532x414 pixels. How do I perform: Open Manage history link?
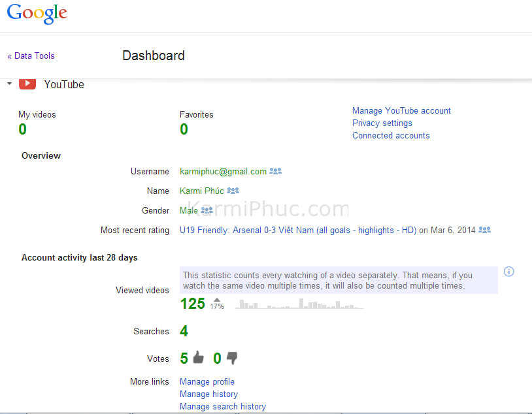[x=208, y=394]
